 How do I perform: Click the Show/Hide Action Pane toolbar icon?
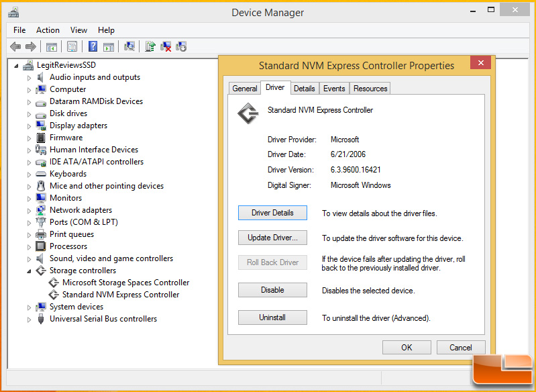tap(109, 46)
